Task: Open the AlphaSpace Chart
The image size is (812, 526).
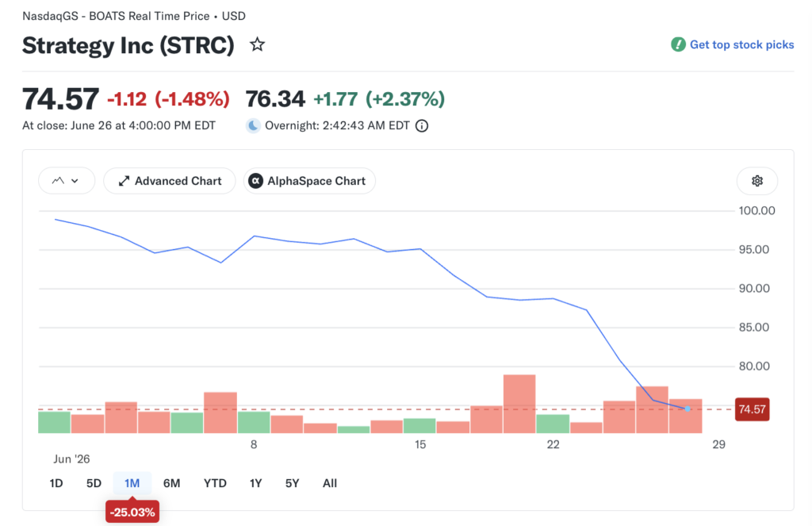Action: [309, 181]
